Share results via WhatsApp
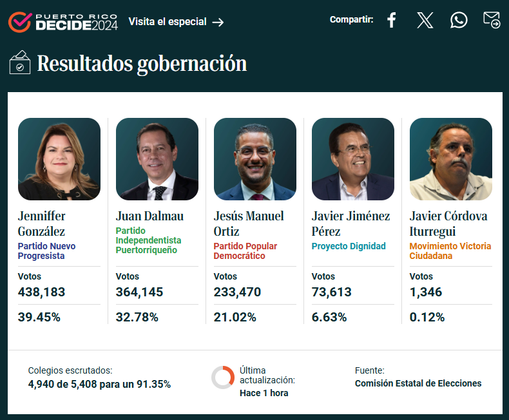Viewport: 509px width, 420px height. coord(459,20)
